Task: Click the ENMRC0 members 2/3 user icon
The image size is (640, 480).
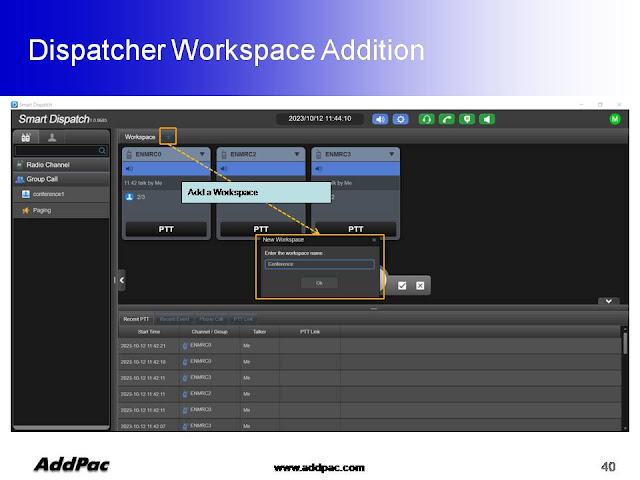Action: click(129, 197)
